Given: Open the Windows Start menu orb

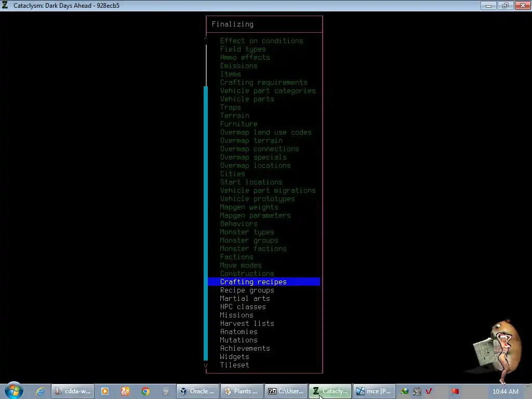Looking at the screenshot, I should 14,391.
